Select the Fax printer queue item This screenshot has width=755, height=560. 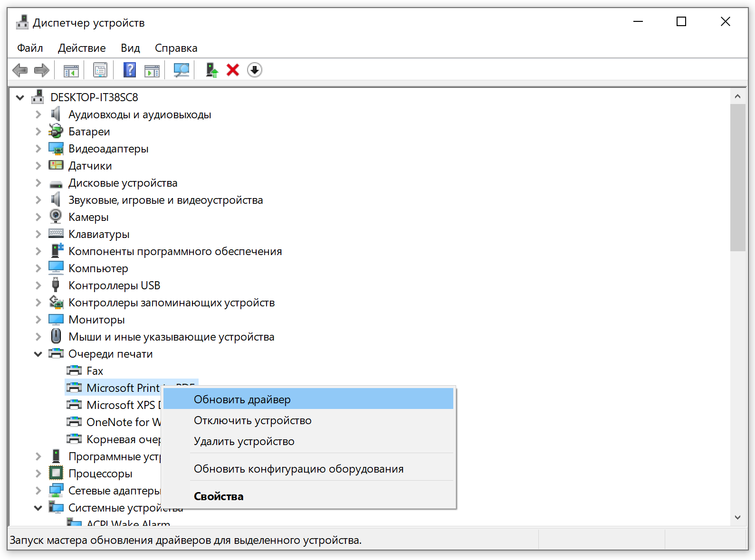(x=95, y=371)
